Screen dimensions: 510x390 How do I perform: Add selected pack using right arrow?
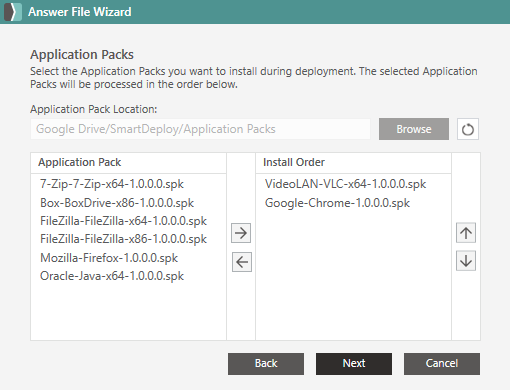tap(241, 233)
